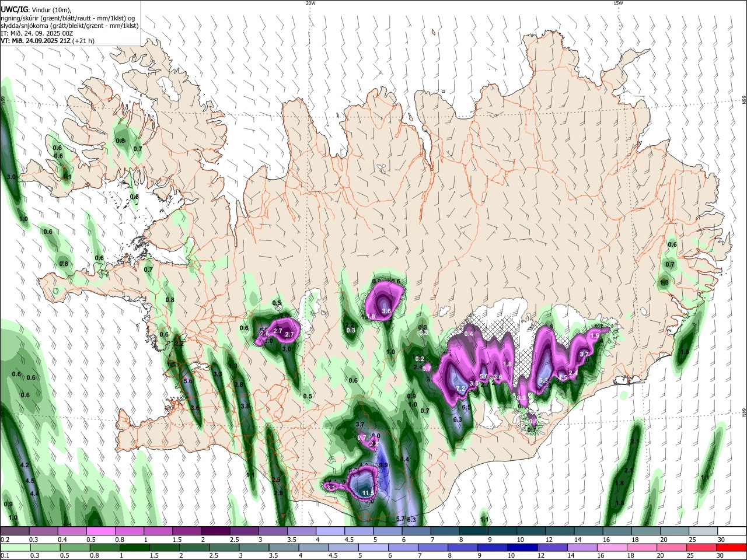
Task: Select the 'VT: Mið. 24.09.2025 21Z (+21 h)' valid time text
Action: tap(48, 41)
